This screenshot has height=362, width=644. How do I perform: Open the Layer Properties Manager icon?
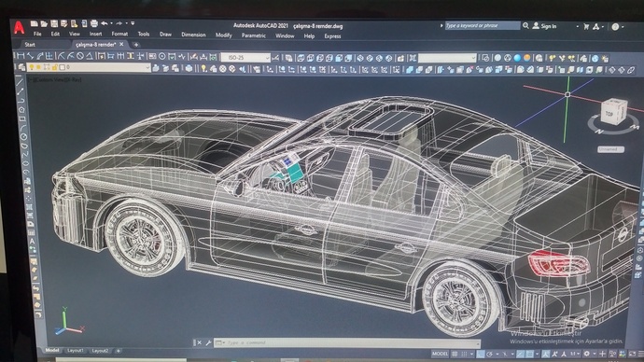21,67
